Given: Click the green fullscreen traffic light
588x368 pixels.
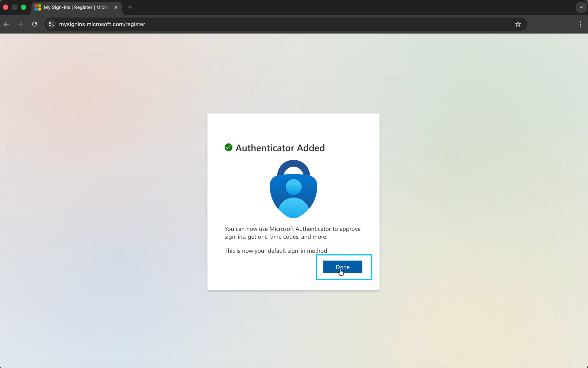Looking at the screenshot, I should point(23,7).
